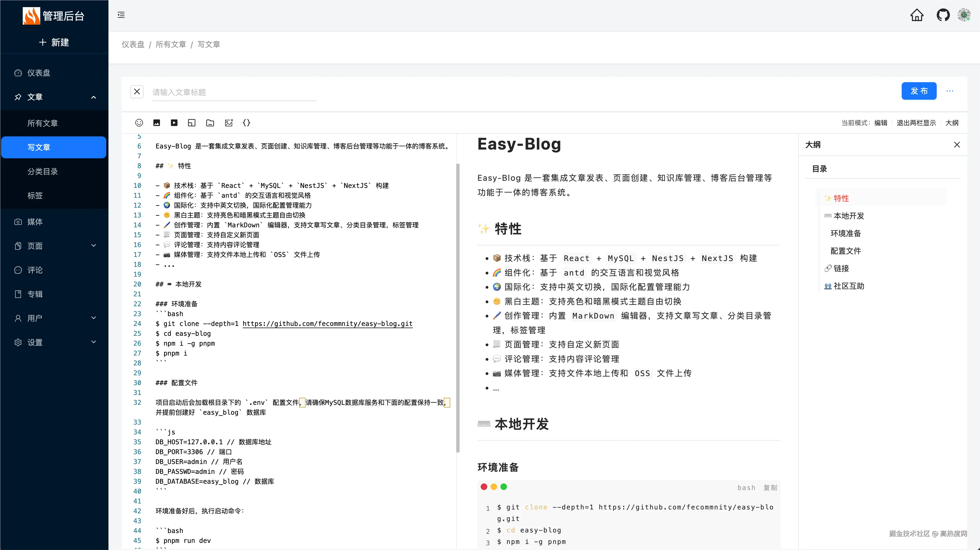This screenshot has width=980, height=550.
Task: Toggle 退出两栏显示 display mode
Action: coord(916,122)
